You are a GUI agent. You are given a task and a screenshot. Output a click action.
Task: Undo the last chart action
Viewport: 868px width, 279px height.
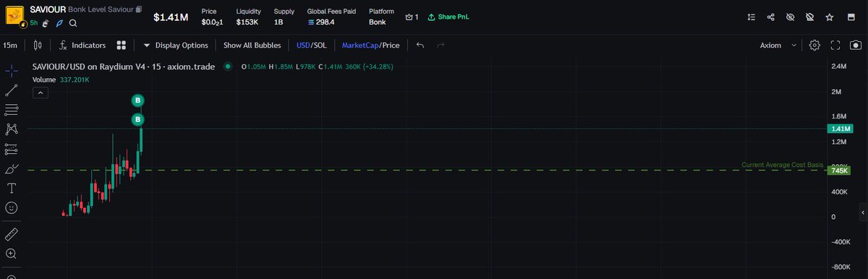click(420, 45)
